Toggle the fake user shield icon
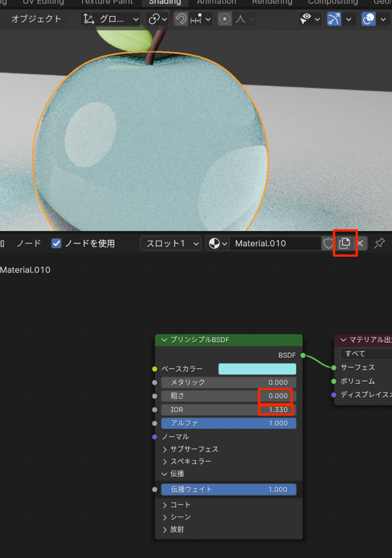This screenshot has width=392, height=558. click(328, 243)
